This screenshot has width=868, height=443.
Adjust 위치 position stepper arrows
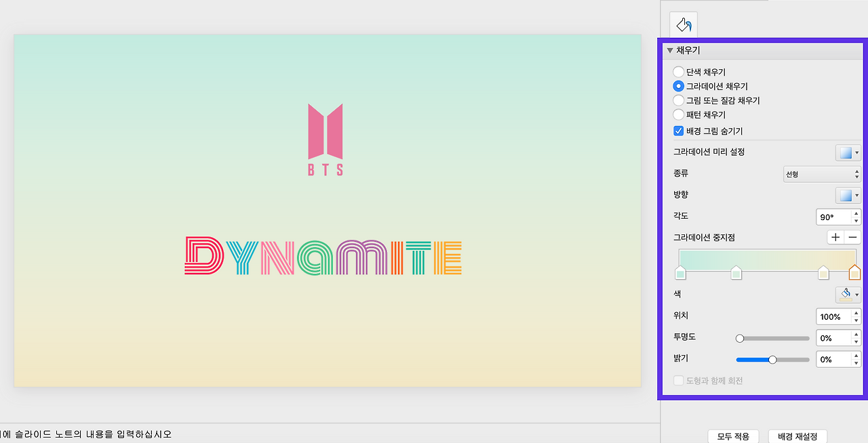click(x=856, y=316)
